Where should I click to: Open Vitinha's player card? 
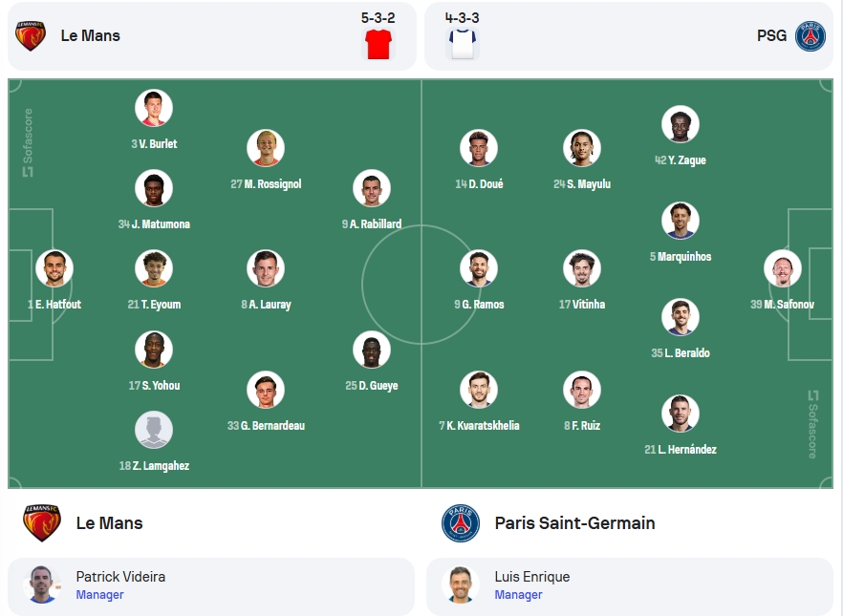582,280
